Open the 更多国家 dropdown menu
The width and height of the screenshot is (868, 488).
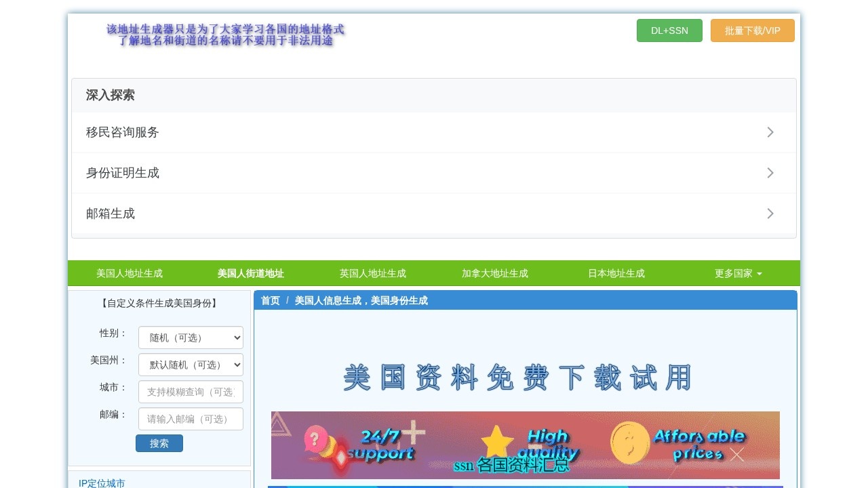click(x=737, y=274)
